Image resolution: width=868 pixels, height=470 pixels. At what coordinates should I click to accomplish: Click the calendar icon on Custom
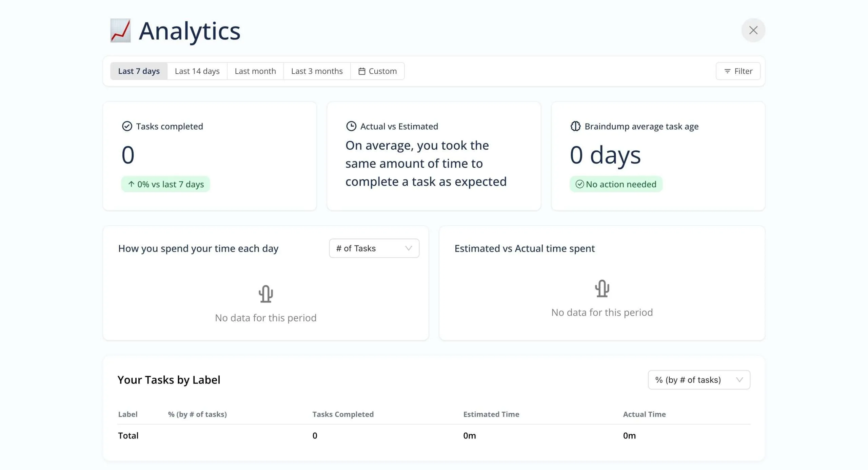coord(362,71)
